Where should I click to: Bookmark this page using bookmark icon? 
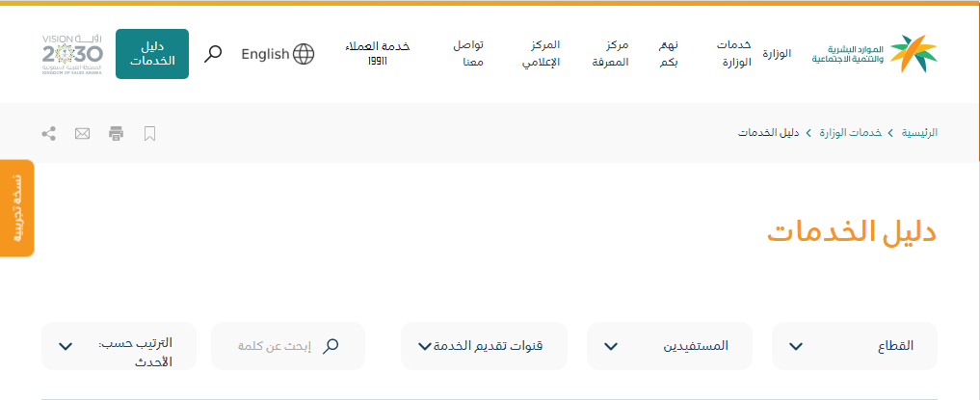tap(149, 133)
